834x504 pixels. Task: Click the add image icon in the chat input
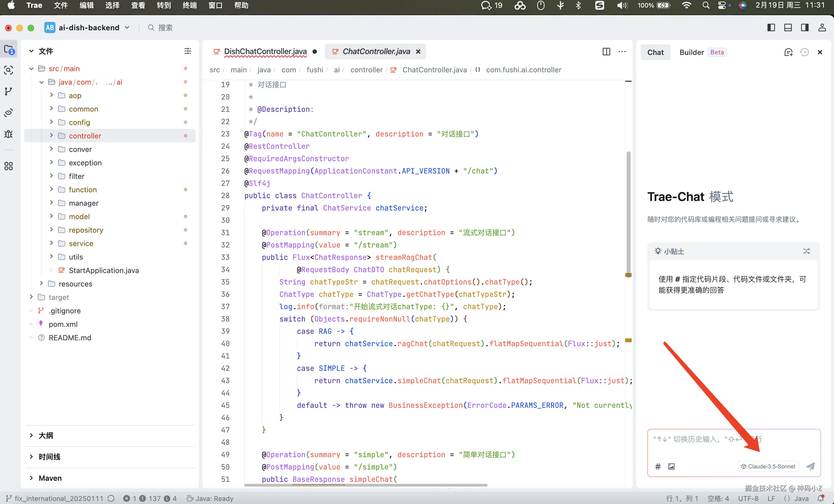pos(671,466)
